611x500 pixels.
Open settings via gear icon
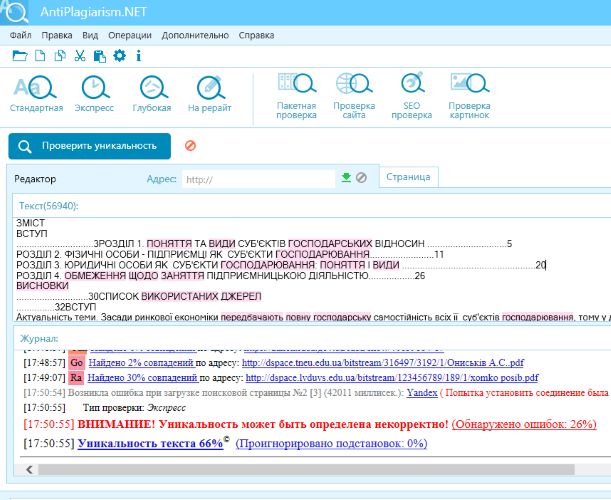point(119,56)
